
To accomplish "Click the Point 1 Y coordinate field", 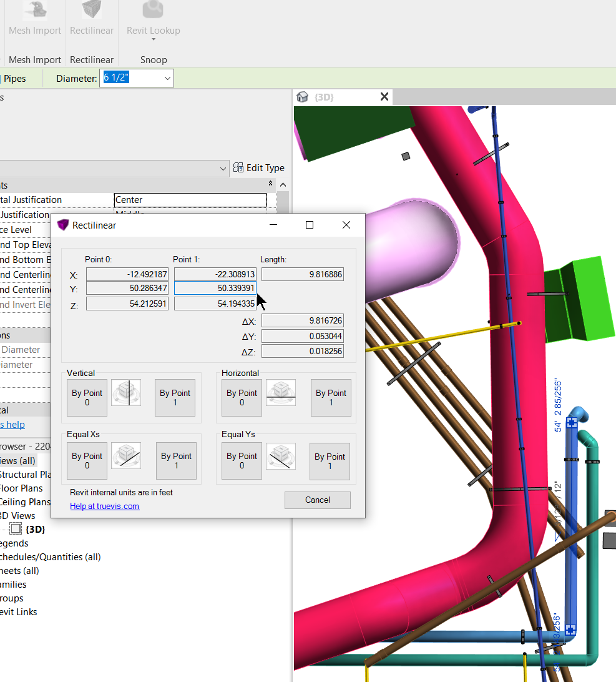I will 215,288.
